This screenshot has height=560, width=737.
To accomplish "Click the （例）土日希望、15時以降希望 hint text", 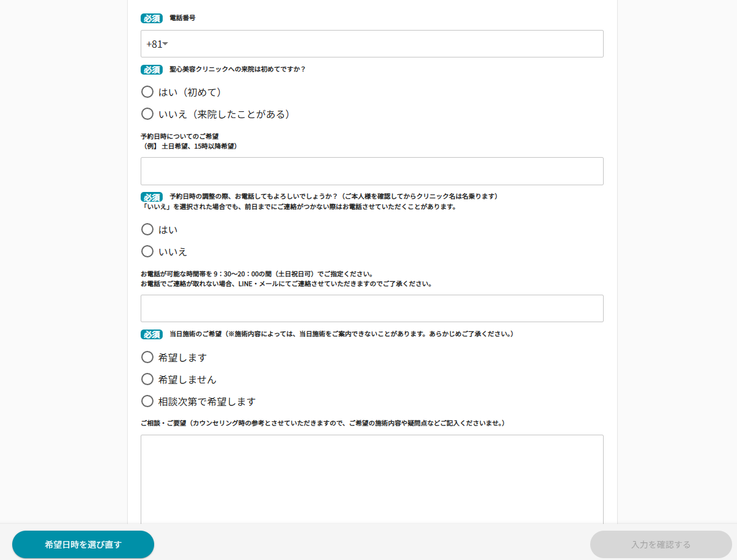I will [x=189, y=146].
